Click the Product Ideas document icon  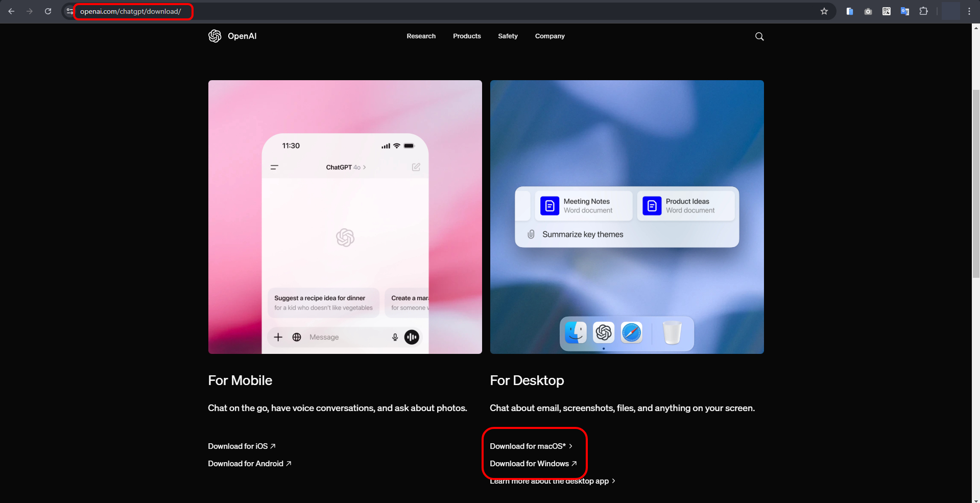point(652,206)
